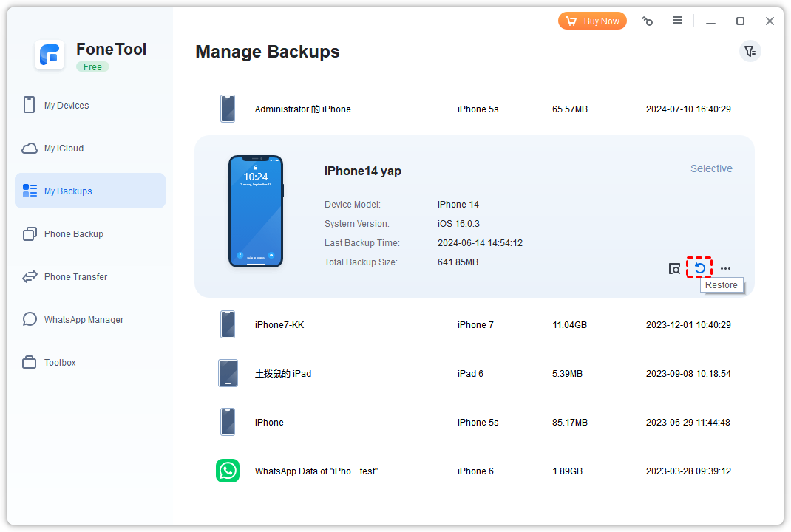Click the Buy Now button
Viewport: 791px width, 532px height.
(x=592, y=21)
